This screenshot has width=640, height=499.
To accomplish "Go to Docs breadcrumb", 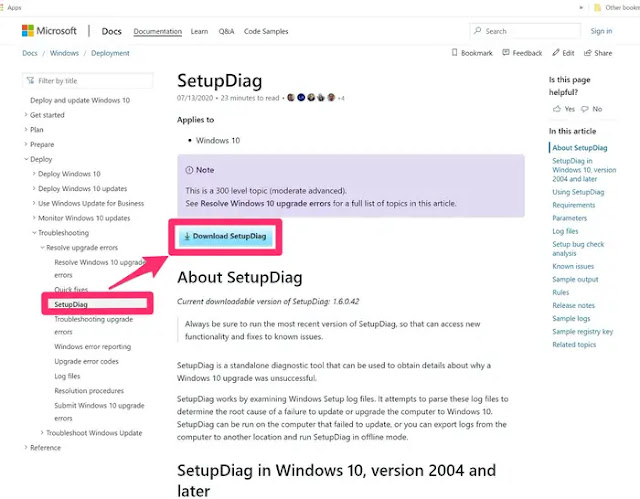I will click(x=30, y=53).
